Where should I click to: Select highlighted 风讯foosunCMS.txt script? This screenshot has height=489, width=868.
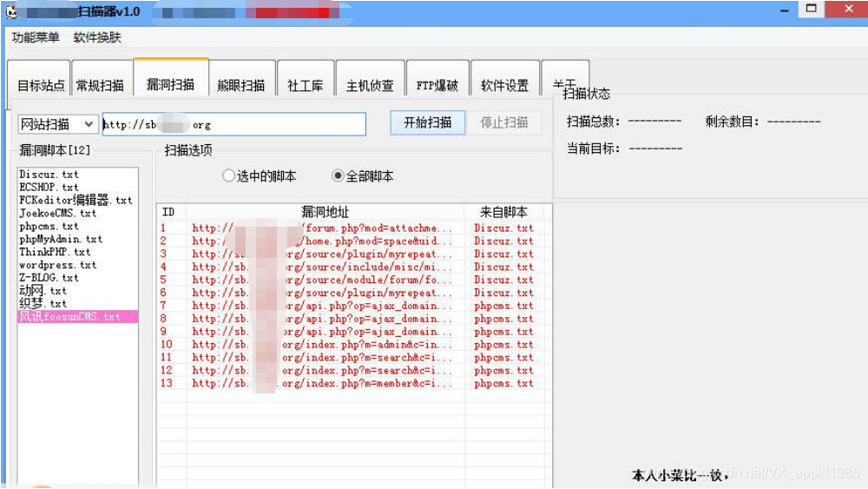[77, 317]
